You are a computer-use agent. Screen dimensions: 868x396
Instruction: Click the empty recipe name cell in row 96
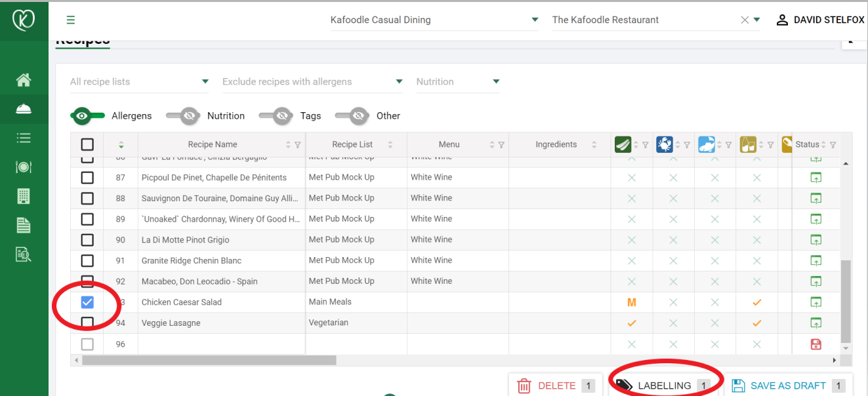coord(222,344)
